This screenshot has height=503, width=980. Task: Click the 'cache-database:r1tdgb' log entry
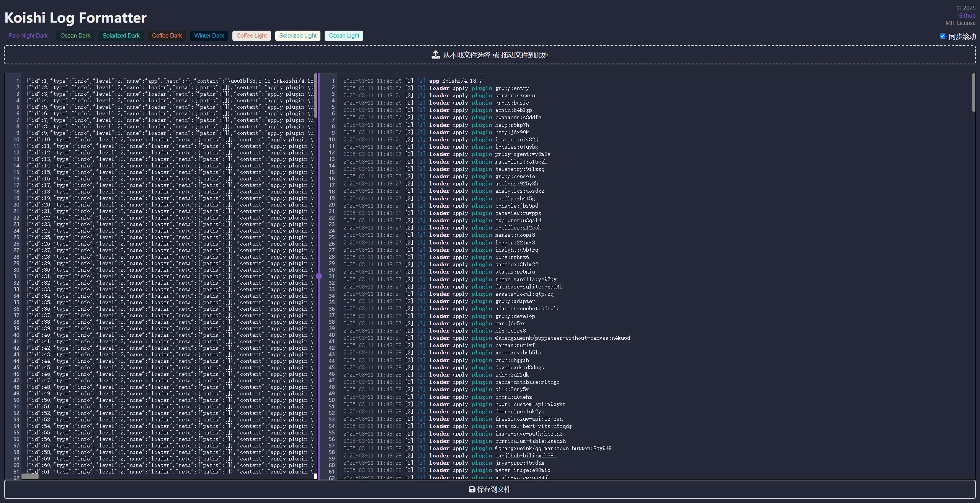pyautogui.click(x=451, y=382)
